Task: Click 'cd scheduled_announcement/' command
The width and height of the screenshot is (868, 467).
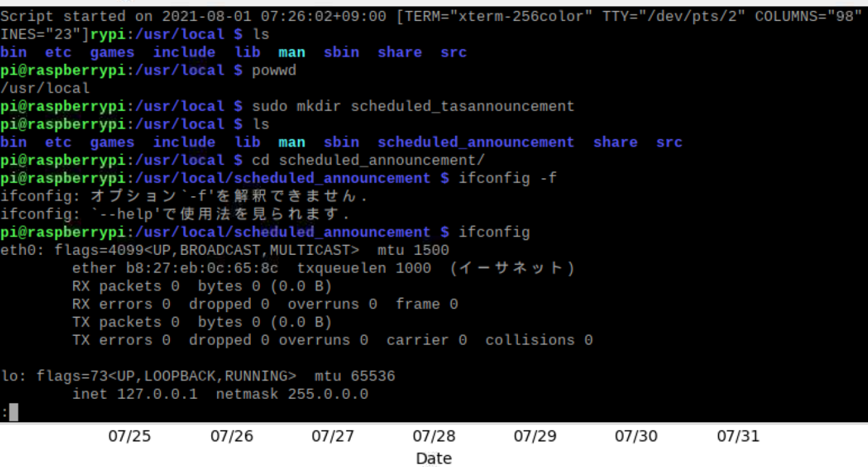Action: (x=368, y=160)
